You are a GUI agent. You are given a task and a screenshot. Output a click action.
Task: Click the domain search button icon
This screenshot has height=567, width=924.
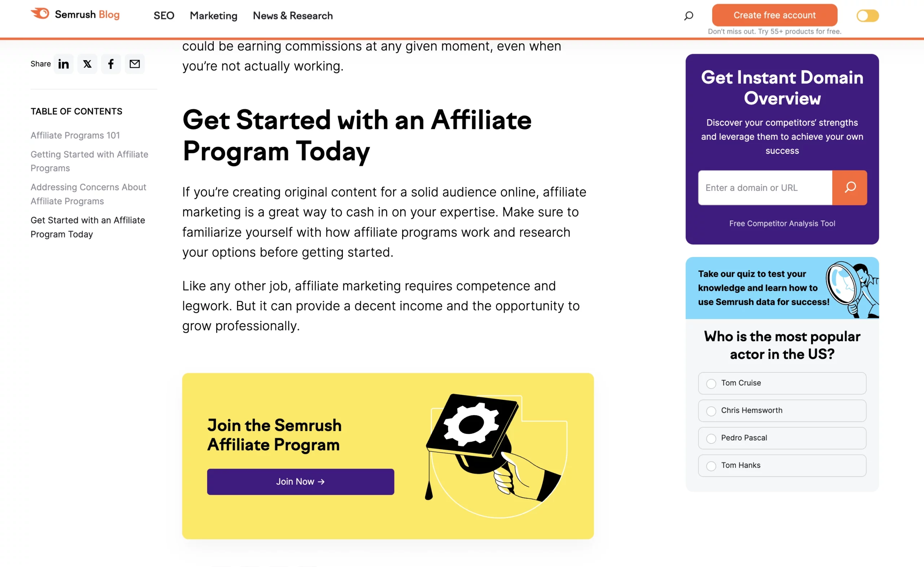[x=850, y=187]
